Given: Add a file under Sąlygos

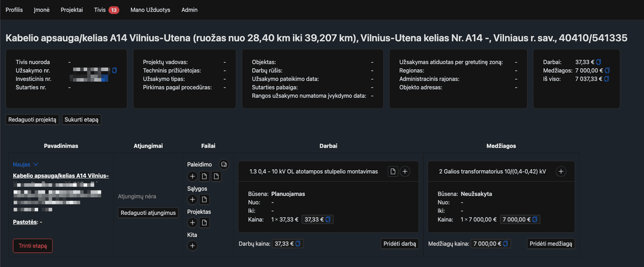Looking at the screenshot, I should pyautogui.click(x=192, y=200).
